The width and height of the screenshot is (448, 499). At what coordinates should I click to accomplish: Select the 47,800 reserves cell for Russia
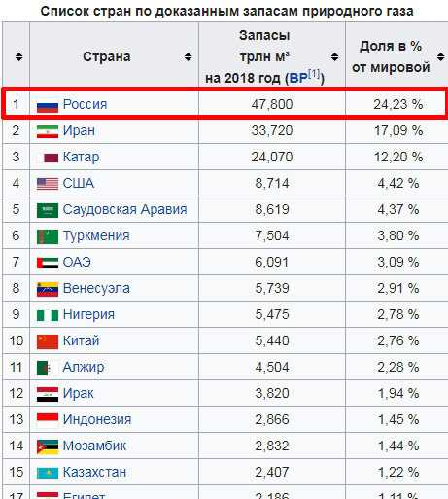point(272,104)
